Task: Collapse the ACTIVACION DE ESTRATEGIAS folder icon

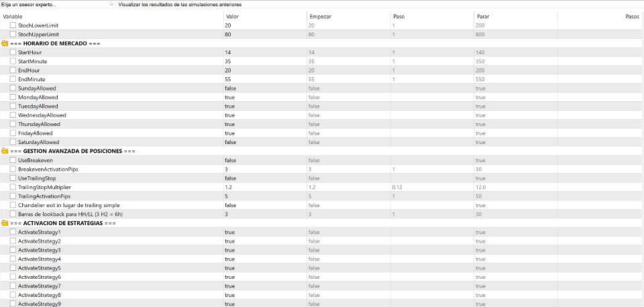Action: [x=5, y=223]
